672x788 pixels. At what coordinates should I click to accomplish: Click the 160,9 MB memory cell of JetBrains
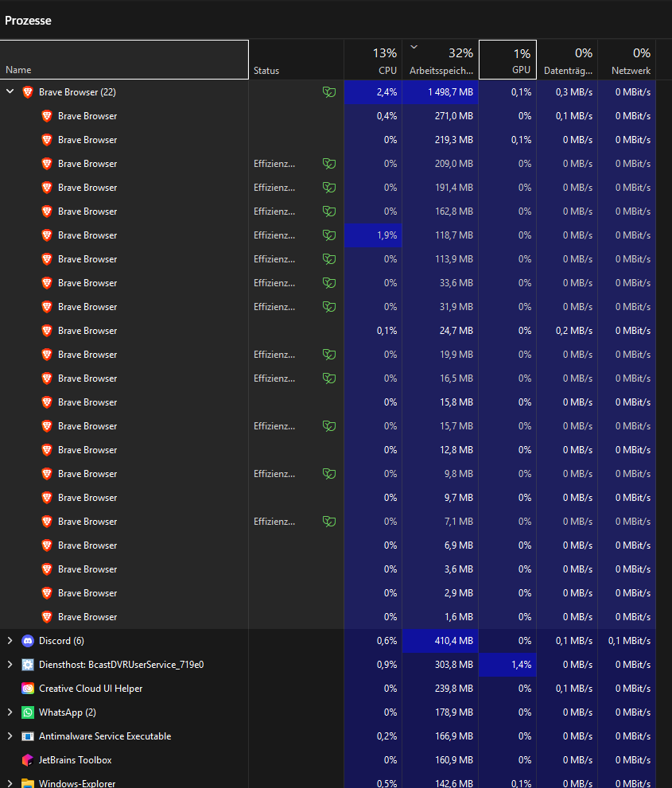441,760
